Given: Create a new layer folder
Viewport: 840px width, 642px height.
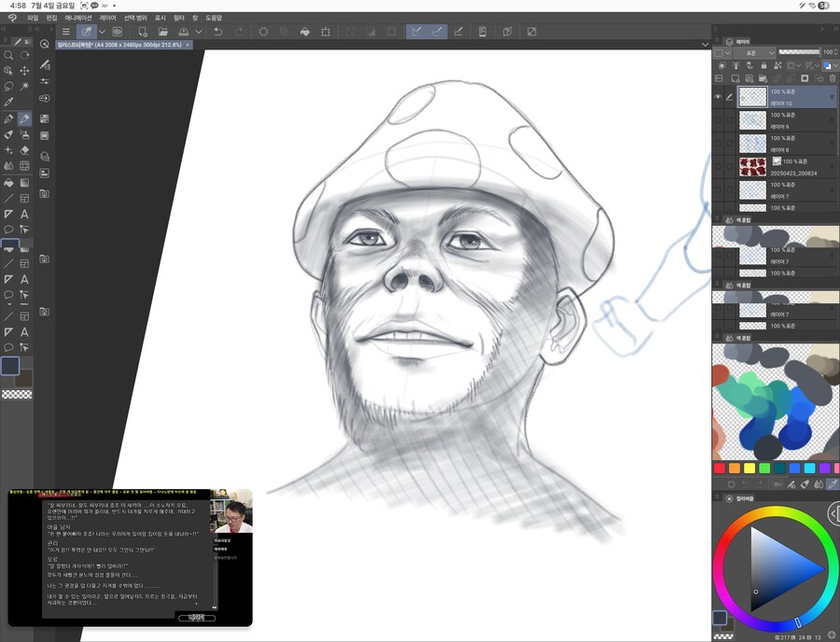Looking at the screenshot, I should pos(763,78).
